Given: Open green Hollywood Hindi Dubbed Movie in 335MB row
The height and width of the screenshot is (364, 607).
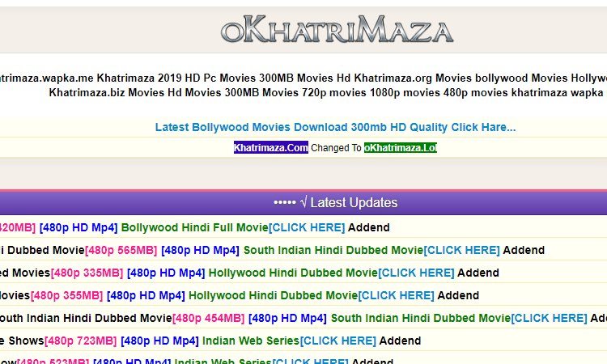Looking at the screenshot, I should click(293, 273).
